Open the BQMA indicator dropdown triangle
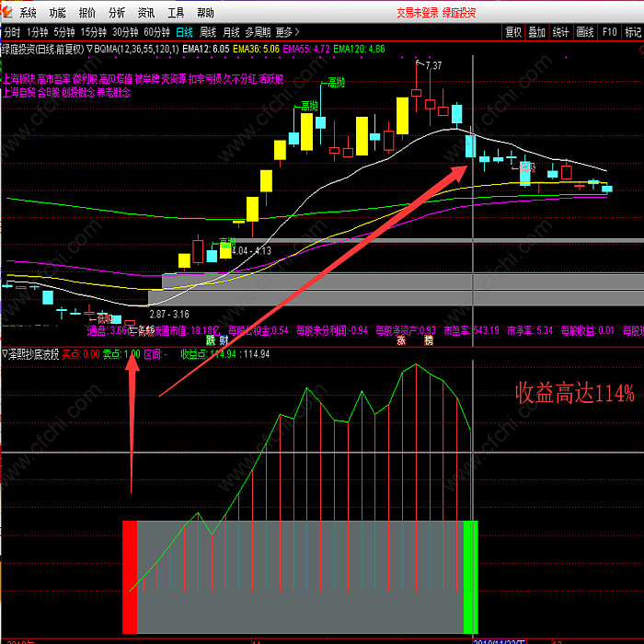Screen dimensions: 644x644 (90, 50)
